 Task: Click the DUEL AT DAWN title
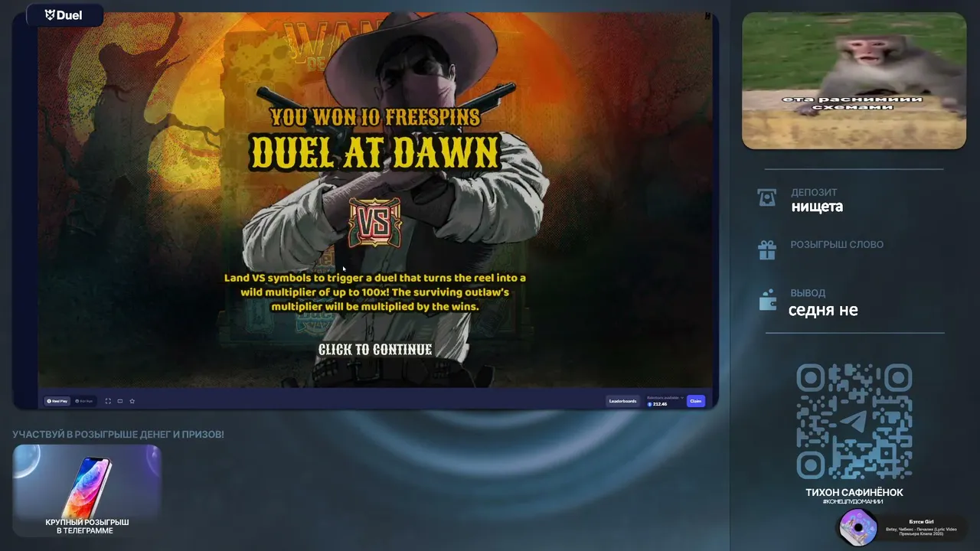coord(375,152)
